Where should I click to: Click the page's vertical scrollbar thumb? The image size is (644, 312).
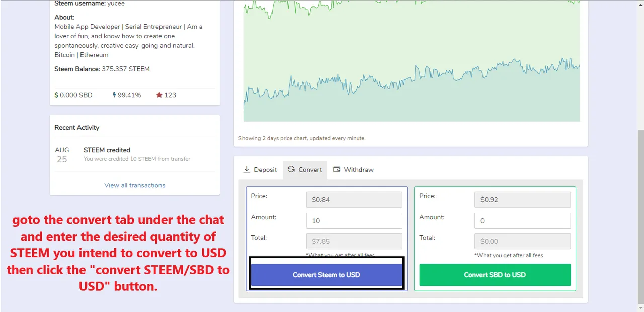pyautogui.click(x=640, y=217)
